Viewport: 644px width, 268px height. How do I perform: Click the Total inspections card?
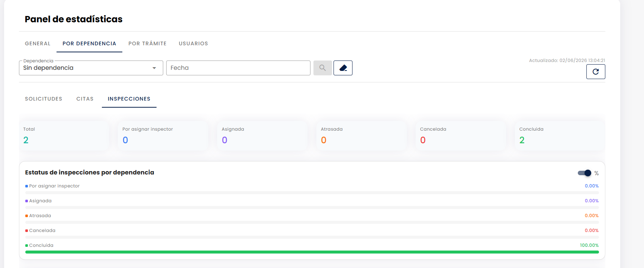point(64,136)
